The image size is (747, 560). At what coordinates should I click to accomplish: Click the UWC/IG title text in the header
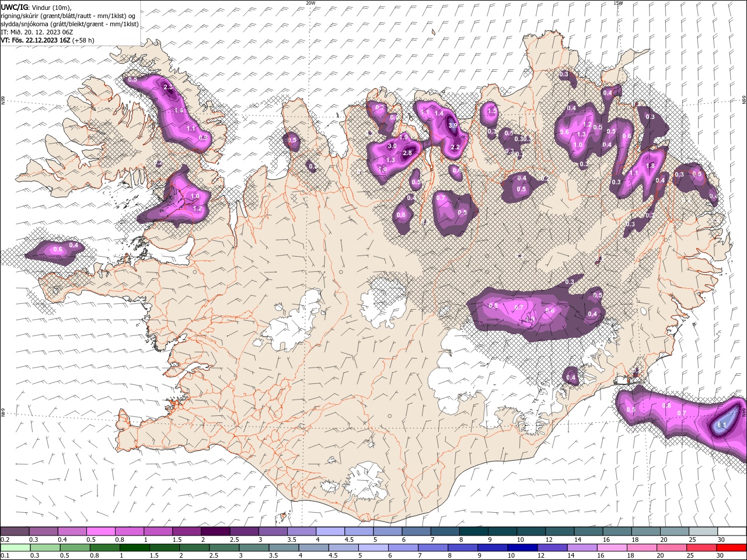[x=15, y=7]
